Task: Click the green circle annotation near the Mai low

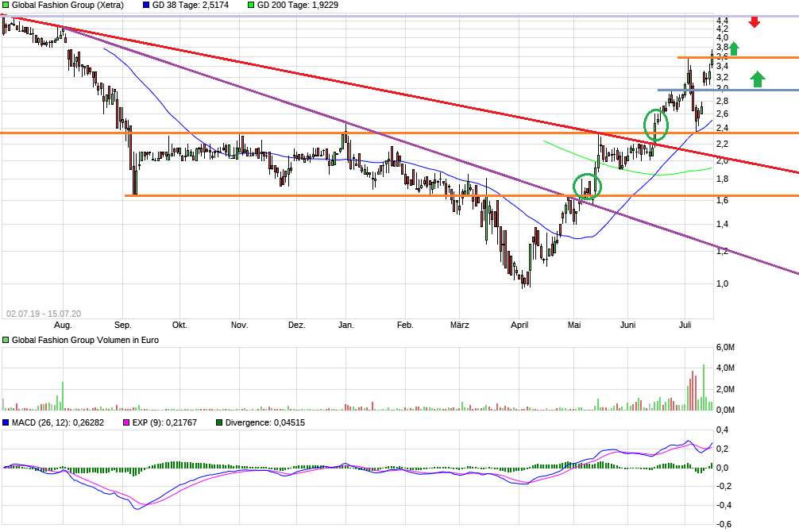Action: (x=588, y=187)
